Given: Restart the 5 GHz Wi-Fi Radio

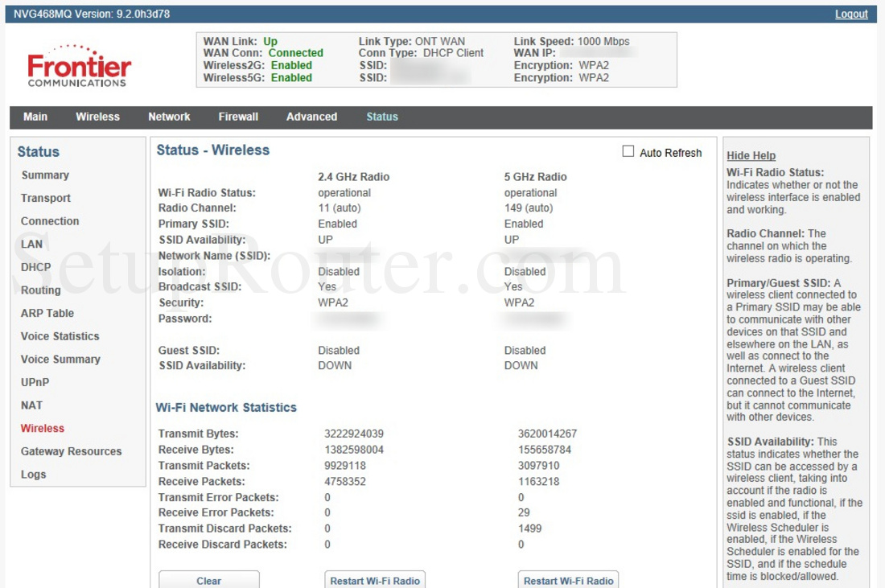Looking at the screenshot, I should [568, 580].
